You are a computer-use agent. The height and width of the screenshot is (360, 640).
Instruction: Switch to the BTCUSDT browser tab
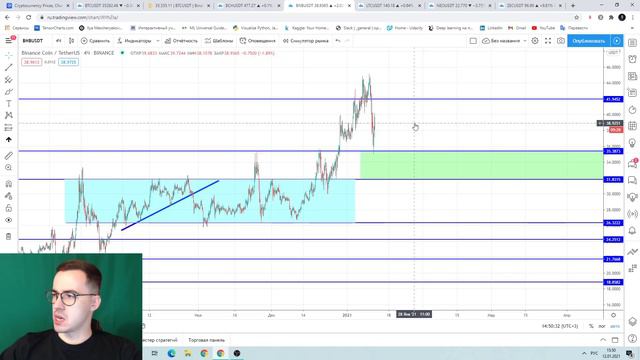click(109, 6)
